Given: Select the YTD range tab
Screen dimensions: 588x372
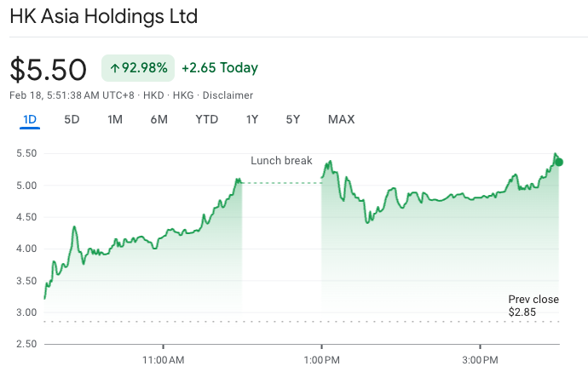Looking at the screenshot, I should pyautogui.click(x=206, y=119).
